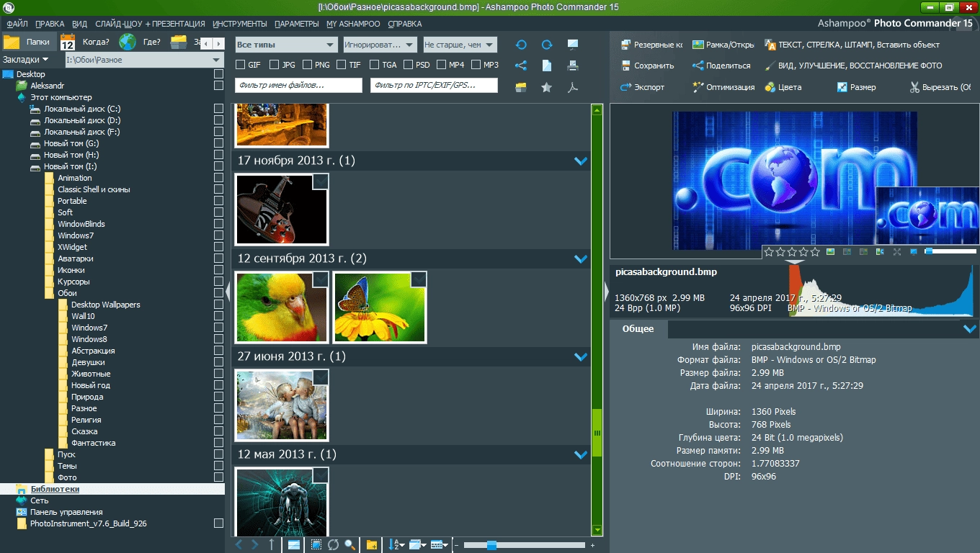
Task: Open the A-Z sort order menu
Action: 396,545
